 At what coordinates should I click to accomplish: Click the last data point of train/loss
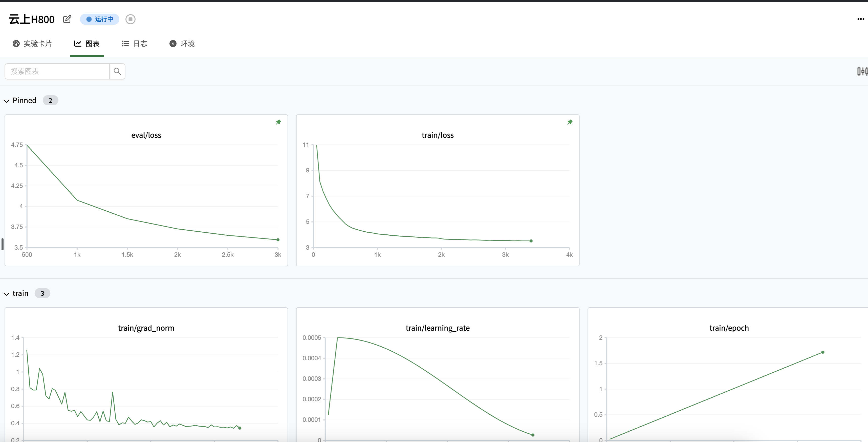point(531,241)
